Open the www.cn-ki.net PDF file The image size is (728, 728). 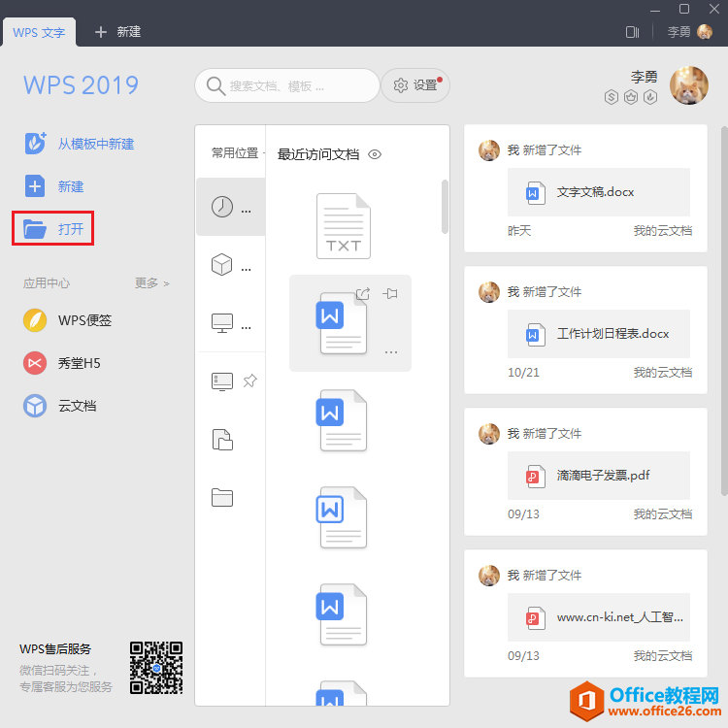599,617
